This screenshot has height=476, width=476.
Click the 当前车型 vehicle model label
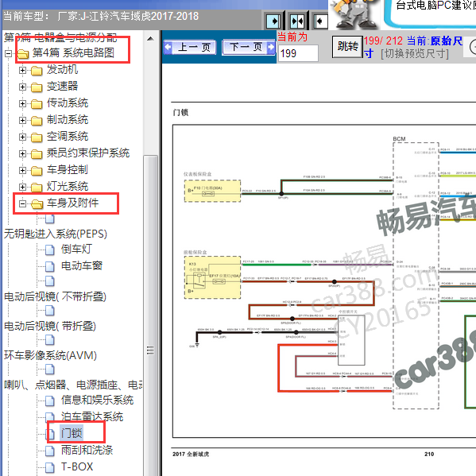point(25,16)
